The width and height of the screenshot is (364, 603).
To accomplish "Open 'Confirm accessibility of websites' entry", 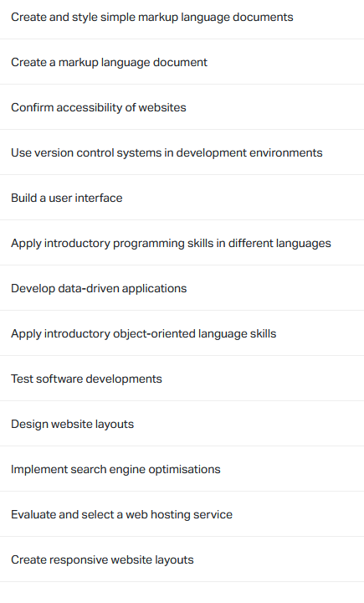I will 182,107.
